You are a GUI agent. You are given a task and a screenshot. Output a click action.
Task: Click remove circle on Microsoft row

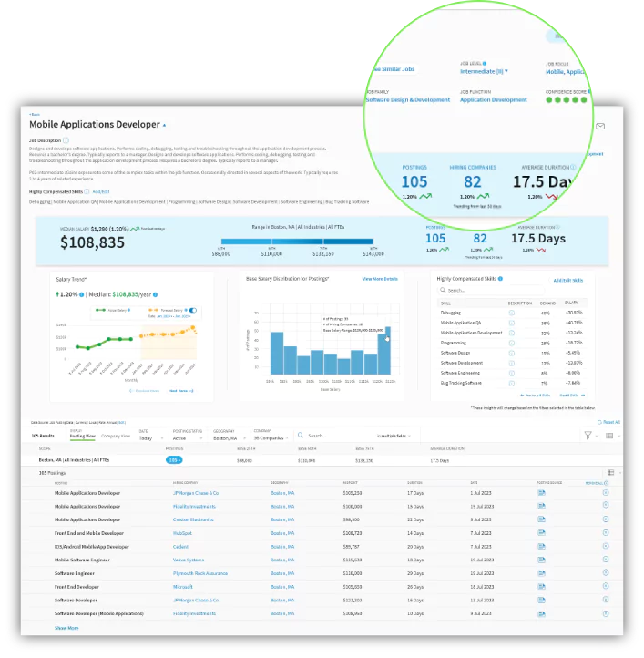point(606,587)
